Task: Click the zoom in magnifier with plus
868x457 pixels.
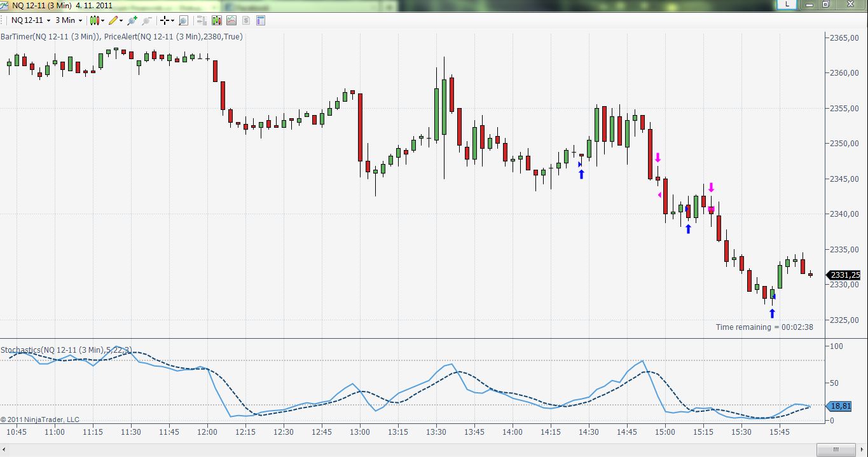Action: pyautogui.click(x=132, y=20)
